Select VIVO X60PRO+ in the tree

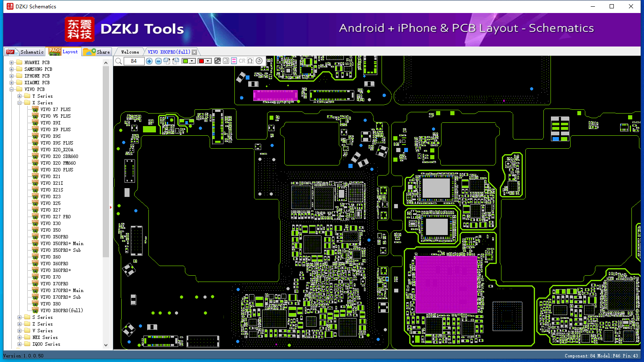pos(56,270)
